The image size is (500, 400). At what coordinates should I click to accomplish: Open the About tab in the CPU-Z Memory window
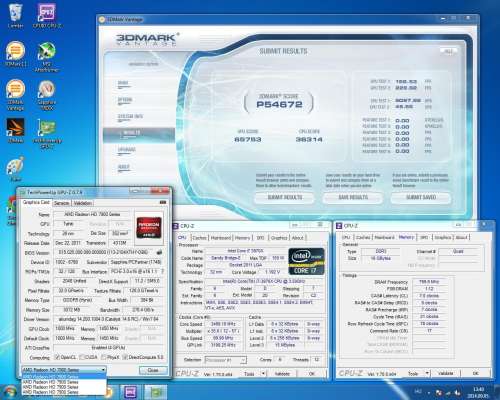coord(461,237)
